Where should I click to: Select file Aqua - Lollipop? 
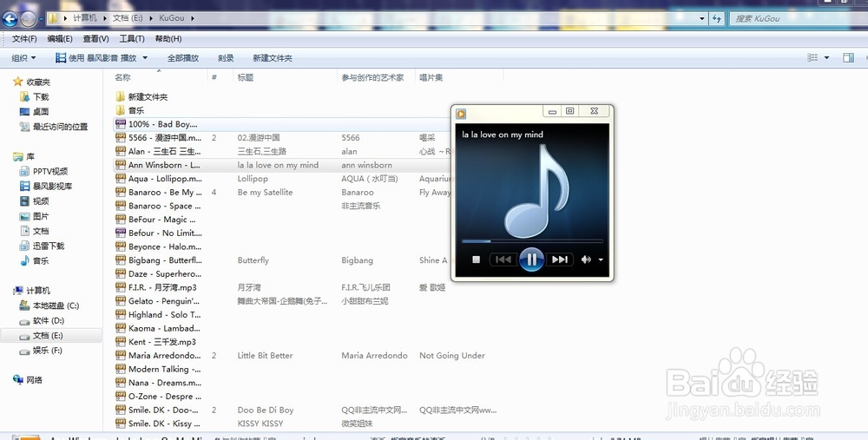point(165,179)
